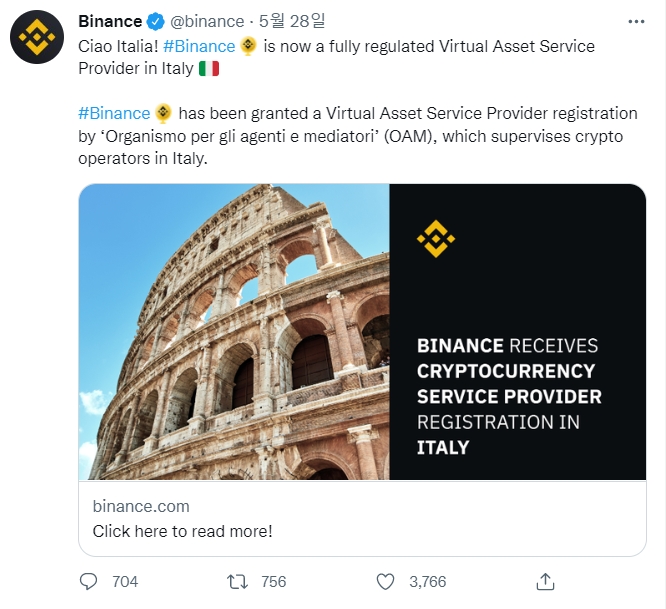Click the reply speech bubble icon

89,581
